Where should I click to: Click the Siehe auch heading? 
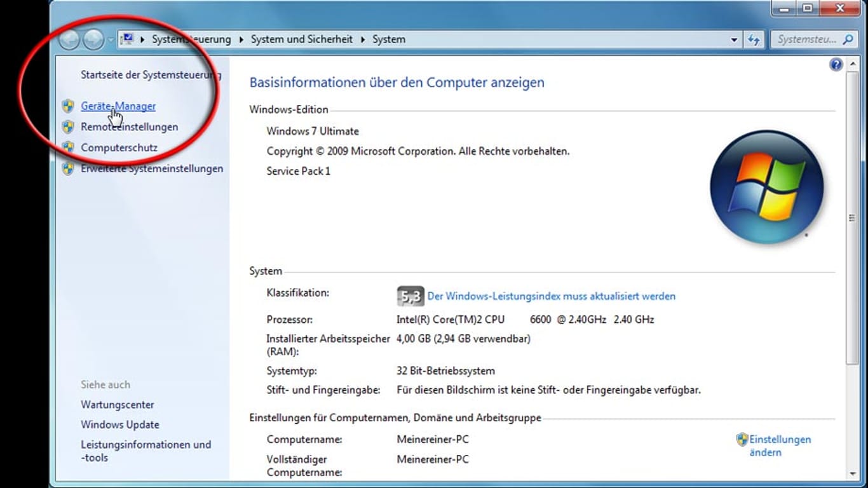pyautogui.click(x=105, y=384)
